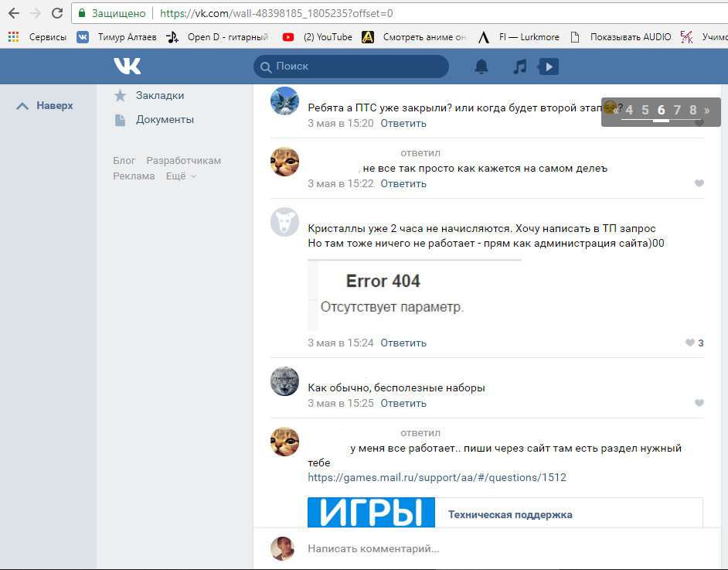Screen dimensions: 728x570
Task: Open games.mail.ru support link
Action: (x=437, y=477)
